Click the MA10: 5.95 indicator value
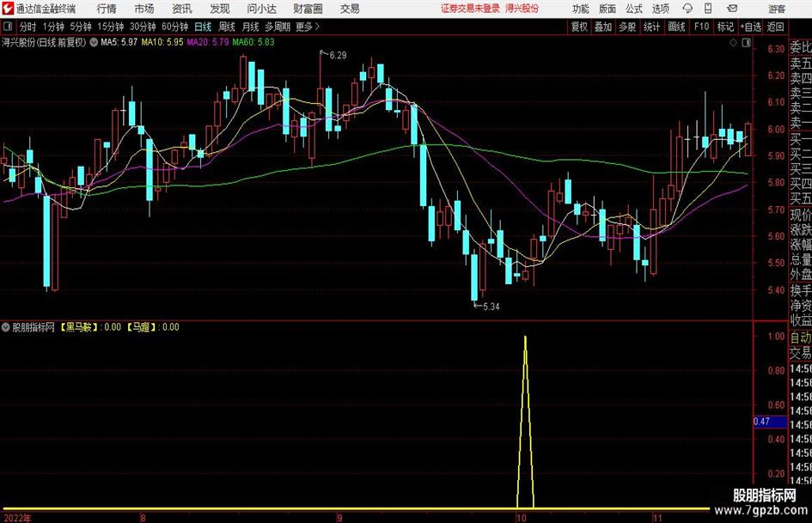Viewport: 812px width, 523px height. [x=162, y=42]
